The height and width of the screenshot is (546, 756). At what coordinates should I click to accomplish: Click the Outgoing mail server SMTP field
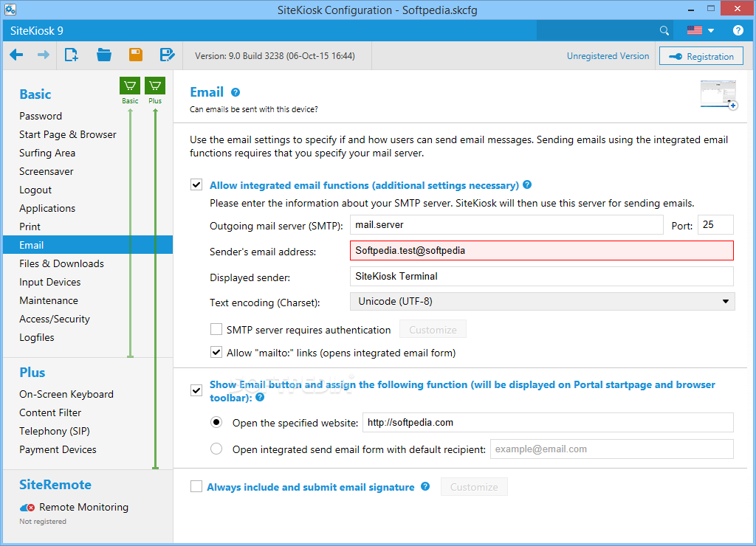(x=506, y=225)
